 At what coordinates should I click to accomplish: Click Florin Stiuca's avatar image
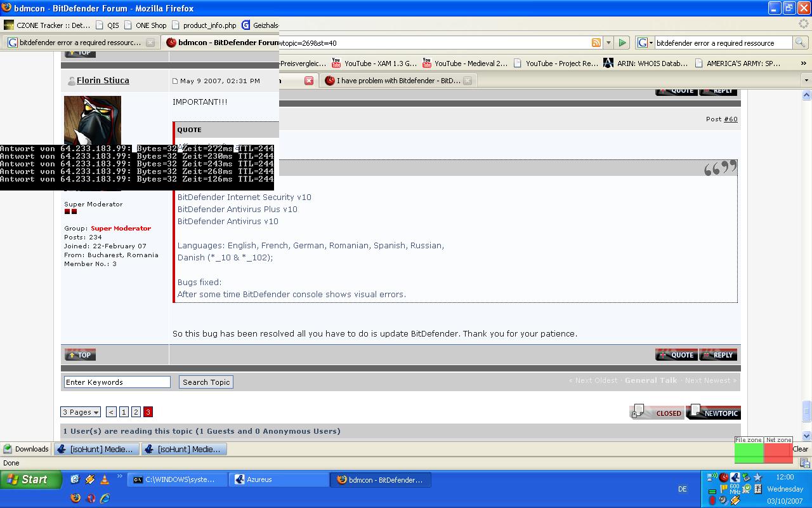click(x=93, y=120)
